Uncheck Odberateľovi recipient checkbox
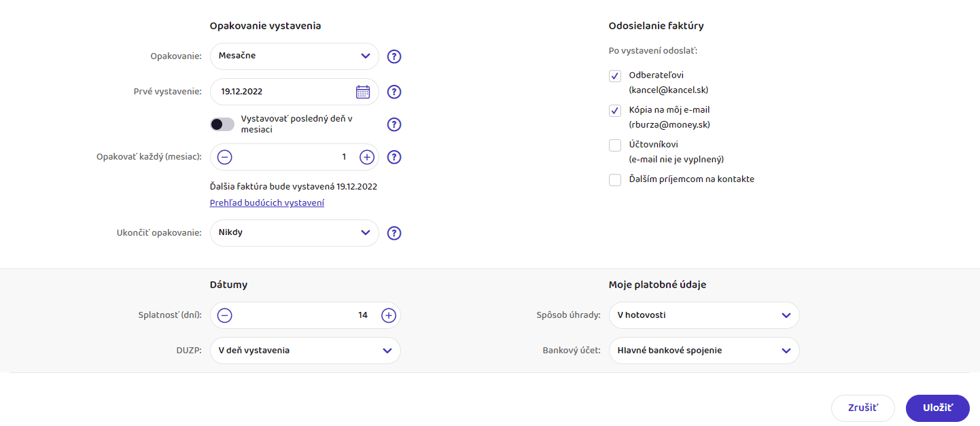This screenshot has height=426, width=980. (x=615, y=76)
